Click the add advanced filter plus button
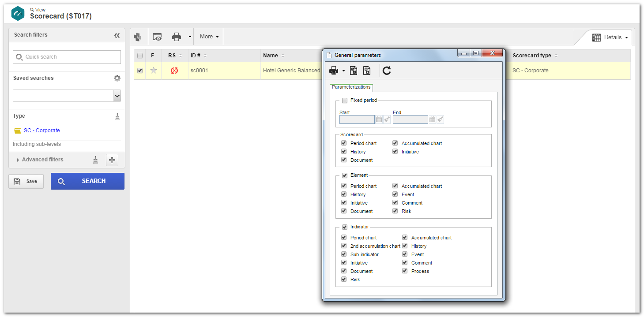 tap(112, 160)
